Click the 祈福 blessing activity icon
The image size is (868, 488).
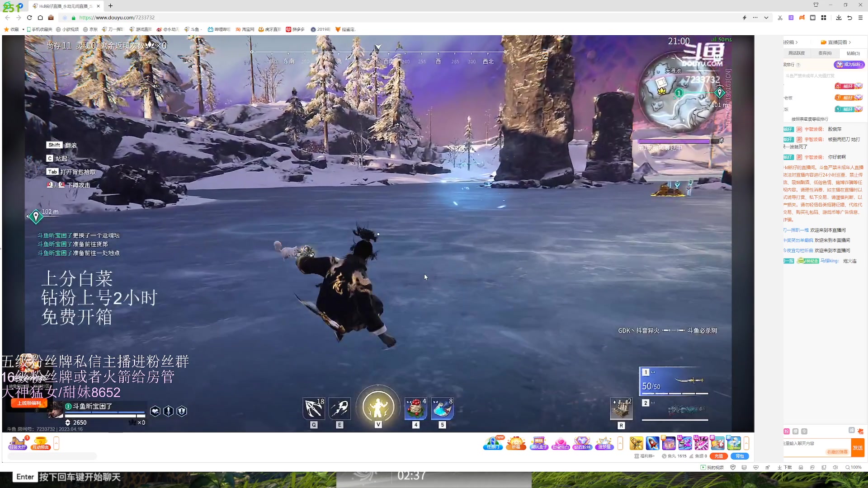pos(516,443)
